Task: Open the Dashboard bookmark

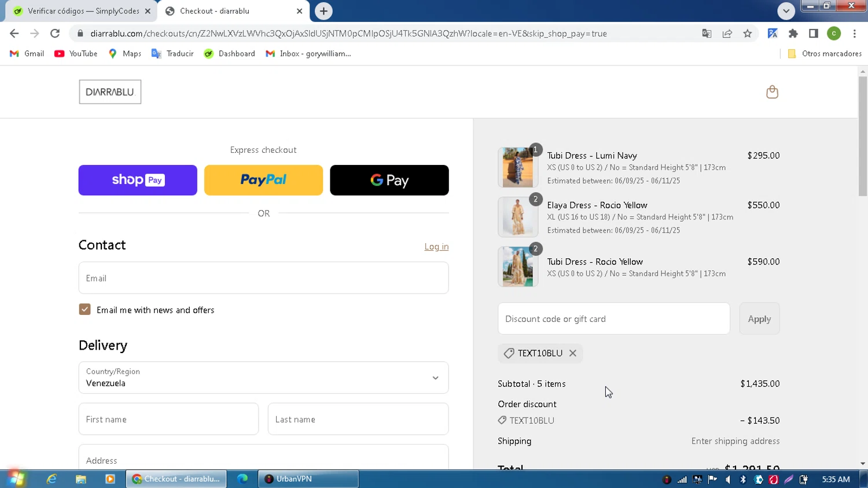Action: click(x=230, y=54)
